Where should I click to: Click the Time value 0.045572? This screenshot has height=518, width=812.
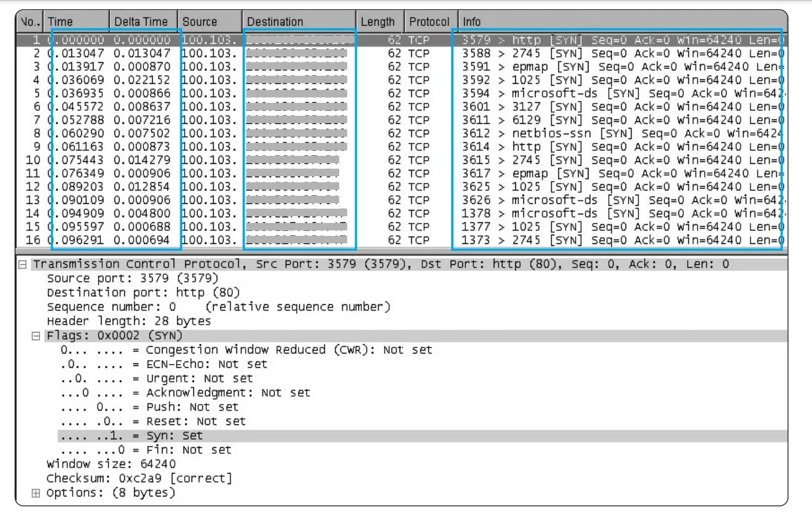(x=75, y=107)
